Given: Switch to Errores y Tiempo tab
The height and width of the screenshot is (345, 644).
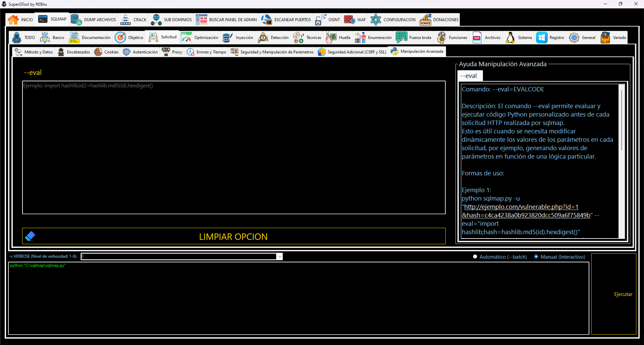Looking at the screenshot, I should coord(206,52).
